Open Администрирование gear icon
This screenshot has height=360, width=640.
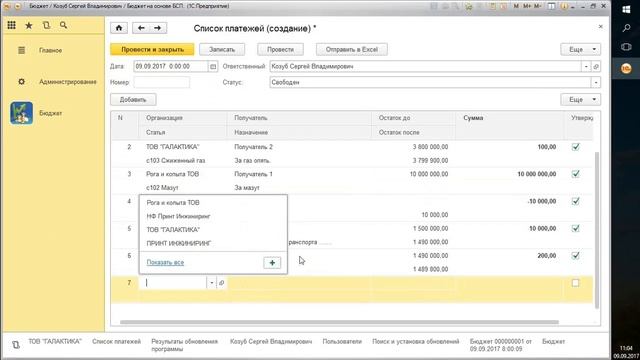(x=22, y=82)
